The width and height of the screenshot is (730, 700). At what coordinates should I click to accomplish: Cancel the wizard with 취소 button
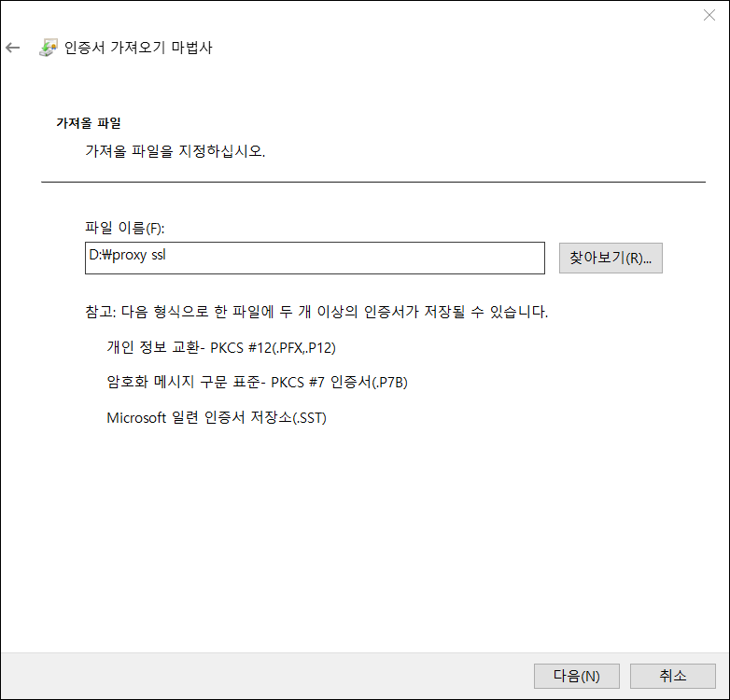(673, 676)
